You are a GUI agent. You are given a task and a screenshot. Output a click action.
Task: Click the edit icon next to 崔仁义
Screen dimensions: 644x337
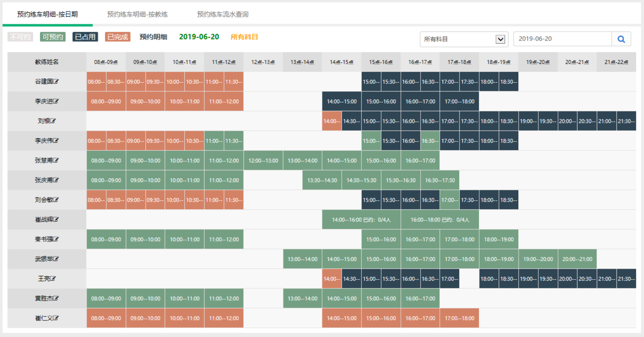56,318
